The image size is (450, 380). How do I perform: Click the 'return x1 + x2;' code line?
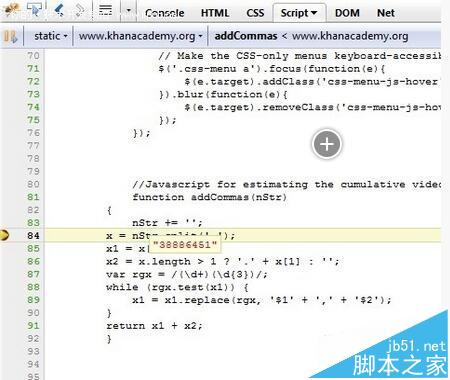click(x=154, y=326)
